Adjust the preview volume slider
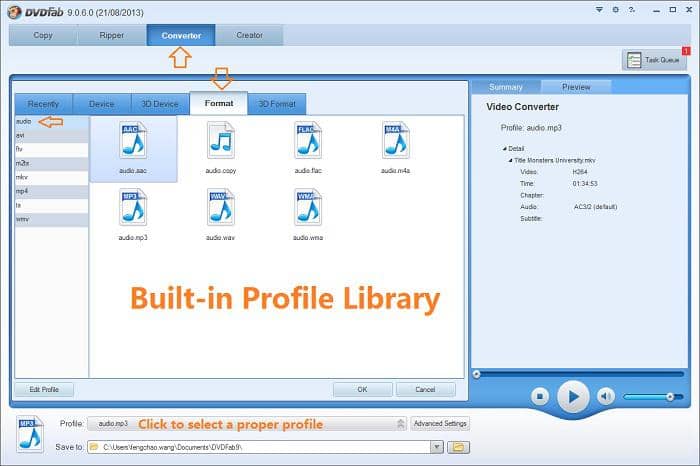Viewport: 700px width, 466px height. tap(669, 397)
